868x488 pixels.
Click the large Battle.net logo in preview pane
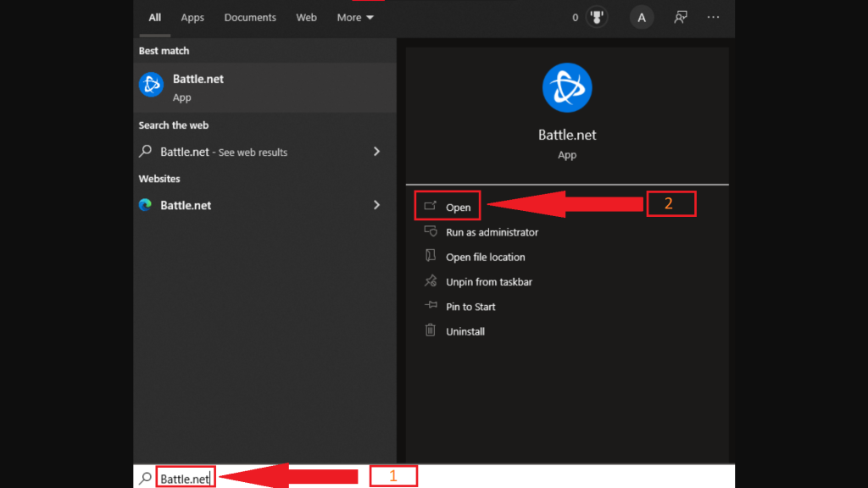[567, 87]
